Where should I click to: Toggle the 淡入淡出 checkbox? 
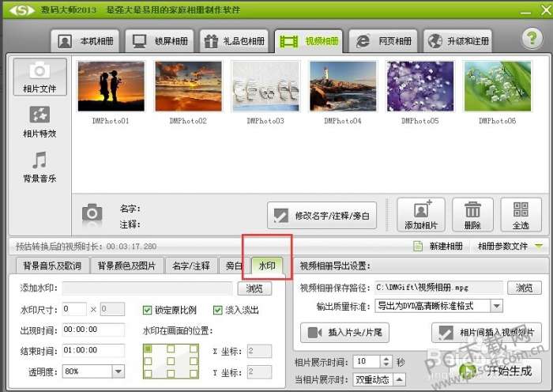click(x=217, y=310)
